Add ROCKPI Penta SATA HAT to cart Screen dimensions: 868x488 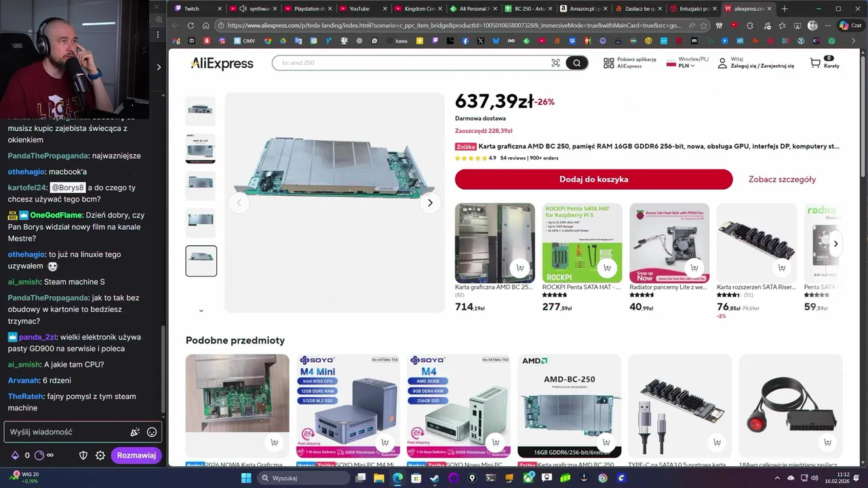coord(607,268)
